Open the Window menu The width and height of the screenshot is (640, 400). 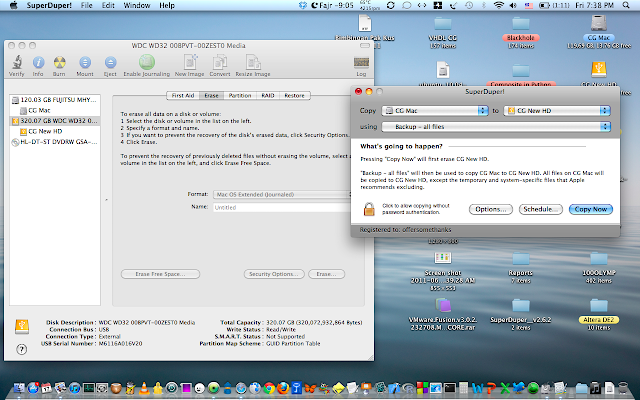[x=137, y=5]
